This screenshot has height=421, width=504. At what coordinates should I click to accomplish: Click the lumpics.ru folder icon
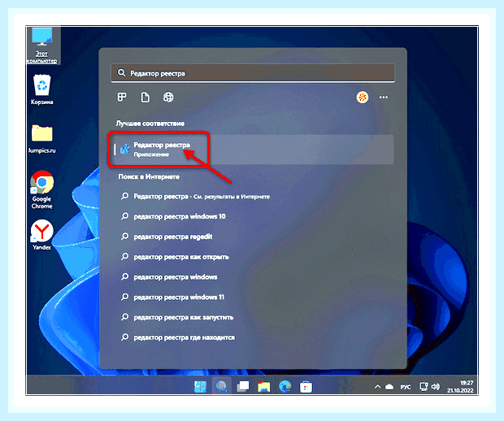click(42, 138)
